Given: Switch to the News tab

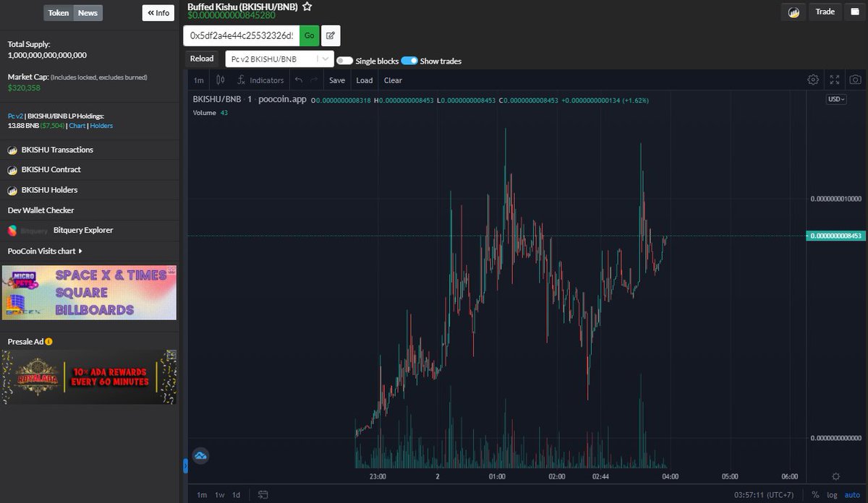Looking at the screenshot, I should 88,13.
